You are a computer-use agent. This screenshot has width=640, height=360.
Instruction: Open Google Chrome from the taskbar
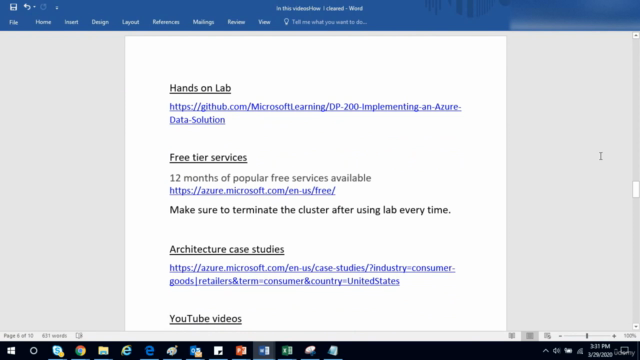point(80,351)
